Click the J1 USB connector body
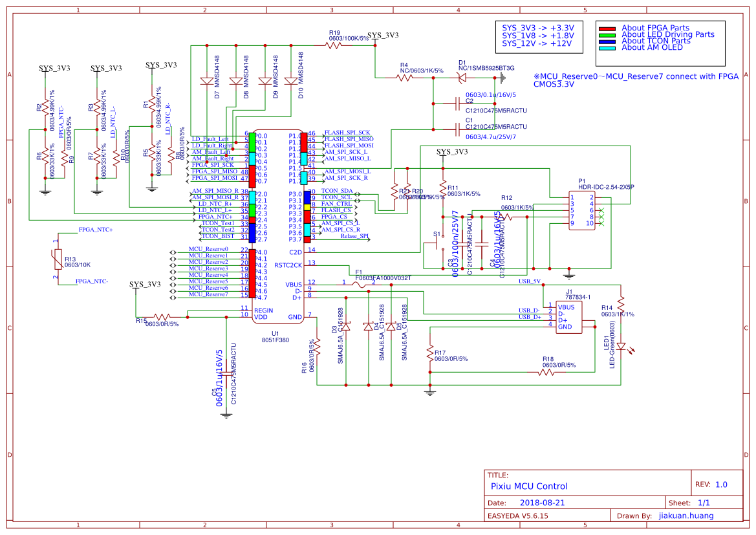 click(x=568, y=317)
